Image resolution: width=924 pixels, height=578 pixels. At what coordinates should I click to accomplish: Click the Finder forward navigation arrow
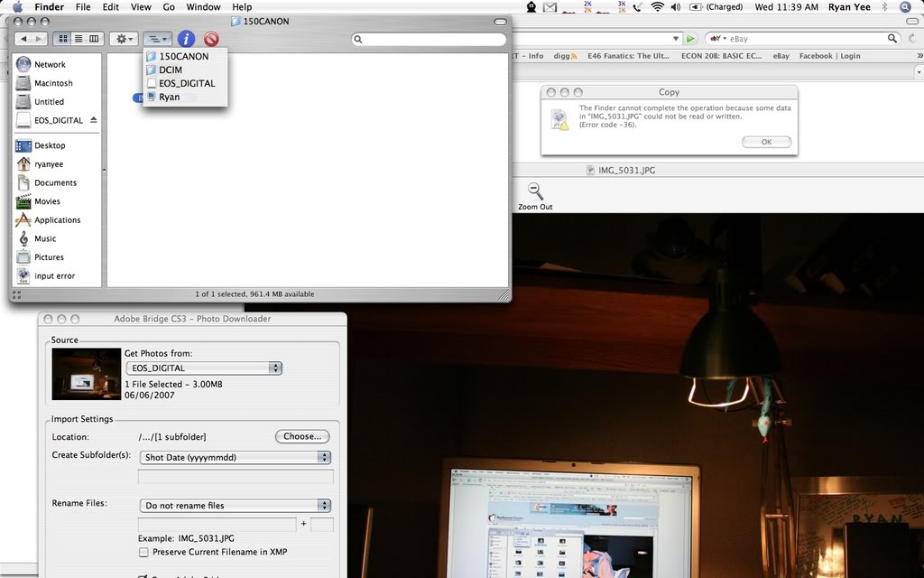tap(39, 39)
